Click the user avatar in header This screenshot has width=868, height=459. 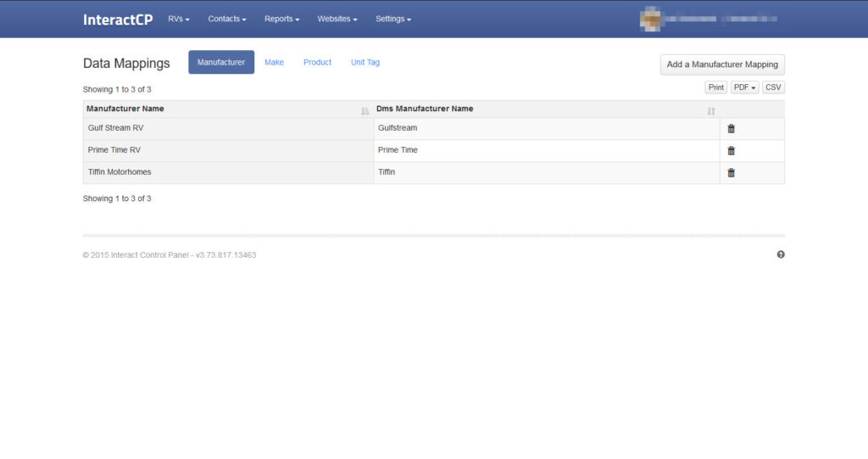click(650, 19)
